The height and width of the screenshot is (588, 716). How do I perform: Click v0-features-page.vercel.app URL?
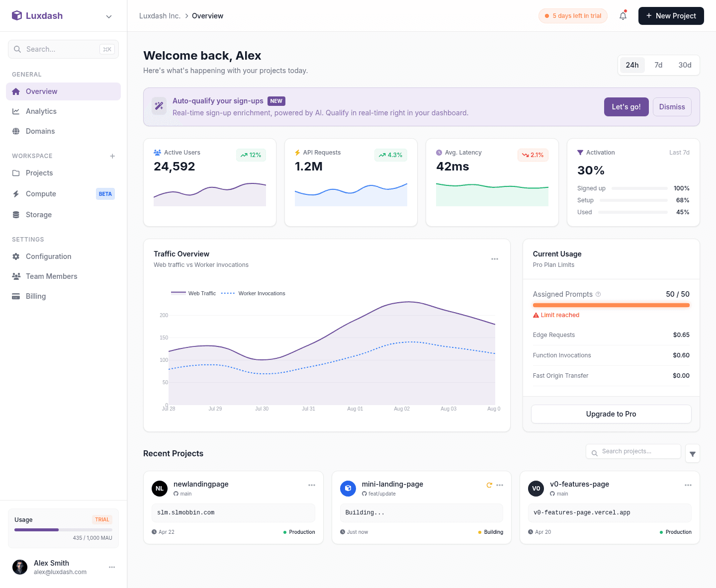(x=582, y=512)
